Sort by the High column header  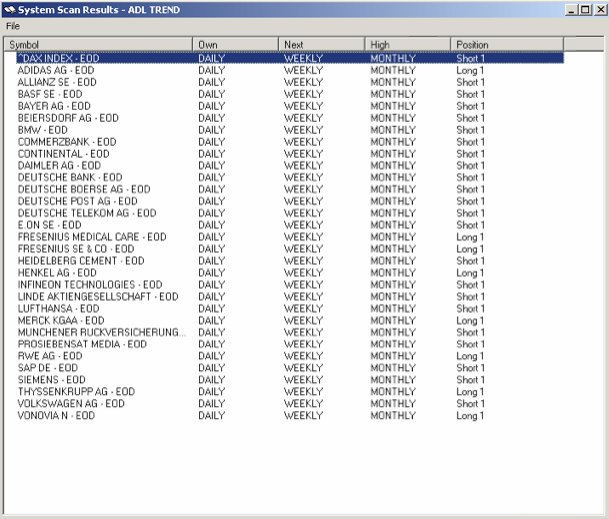tap(407, 45)
